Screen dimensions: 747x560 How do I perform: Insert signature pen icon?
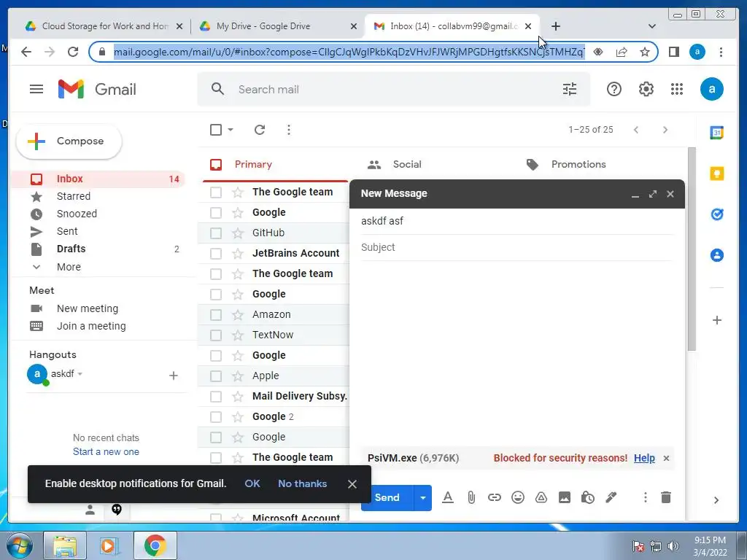click(x=611, y=497)
